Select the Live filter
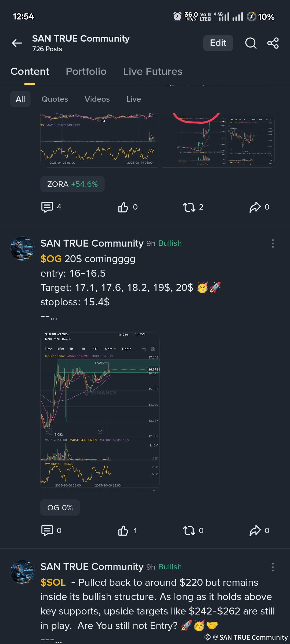This screenshot has height=644, width=290. tap(134, 99)
